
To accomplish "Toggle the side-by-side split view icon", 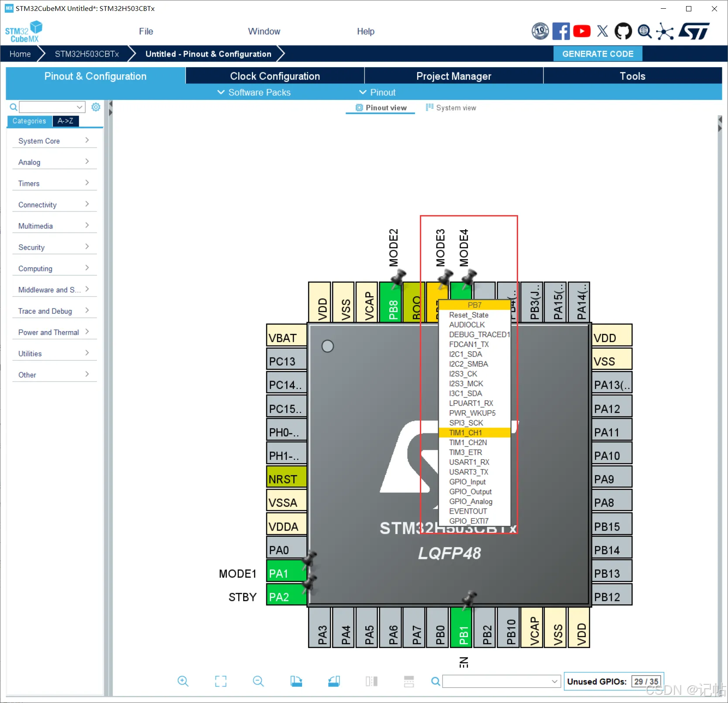I will (372, 681).
